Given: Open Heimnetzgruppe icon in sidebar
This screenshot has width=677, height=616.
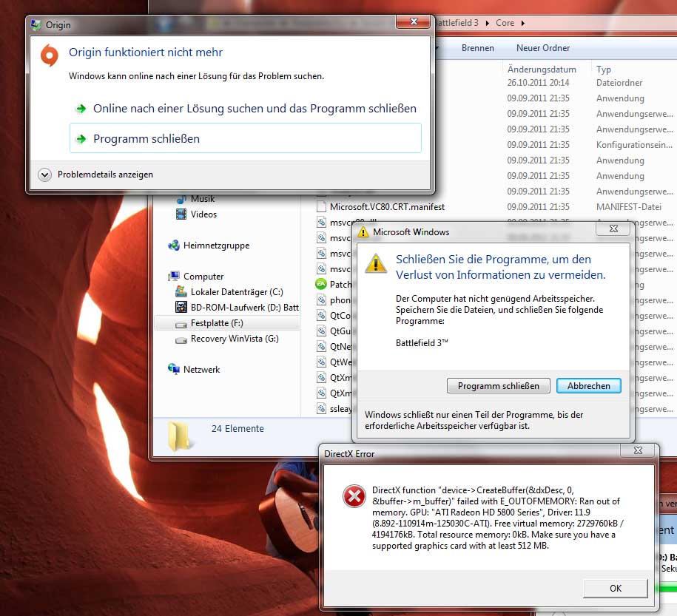Looking at the screenshot, I should (x=174, y=246).
